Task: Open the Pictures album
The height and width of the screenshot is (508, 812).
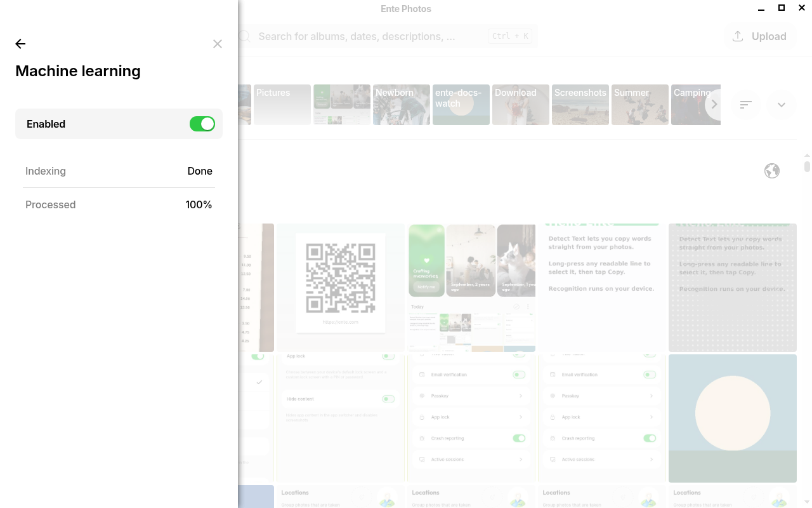Action: tap(282, 105)
